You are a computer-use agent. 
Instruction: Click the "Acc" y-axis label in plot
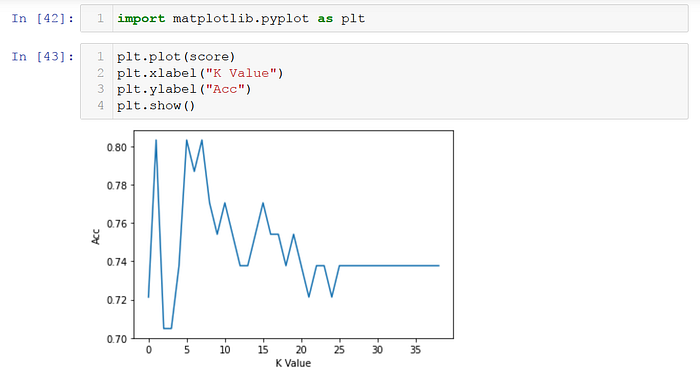click(96, 236)
